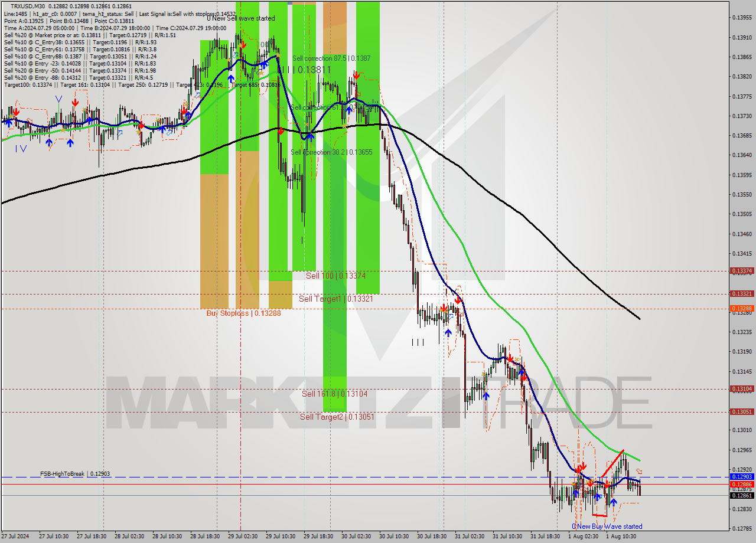Click the '0 New Sell wave started' label
756x543 pixels.
pyautogui.click(x=240, y=18)
